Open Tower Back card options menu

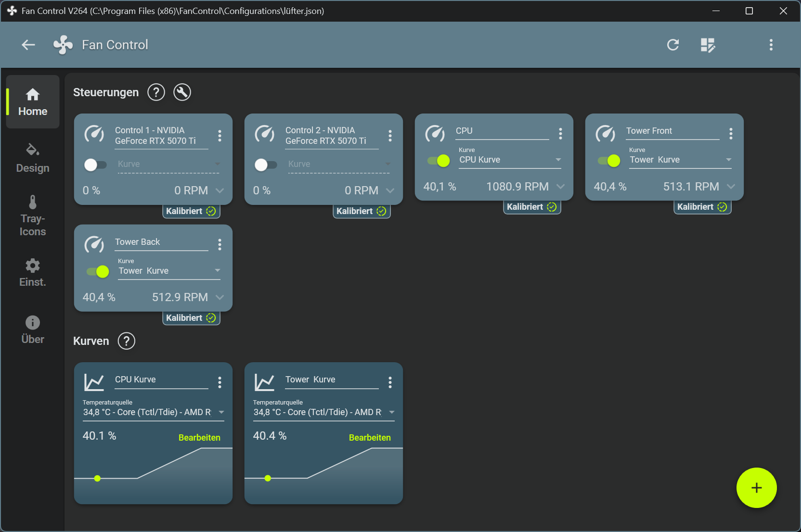tap(220, 245)
